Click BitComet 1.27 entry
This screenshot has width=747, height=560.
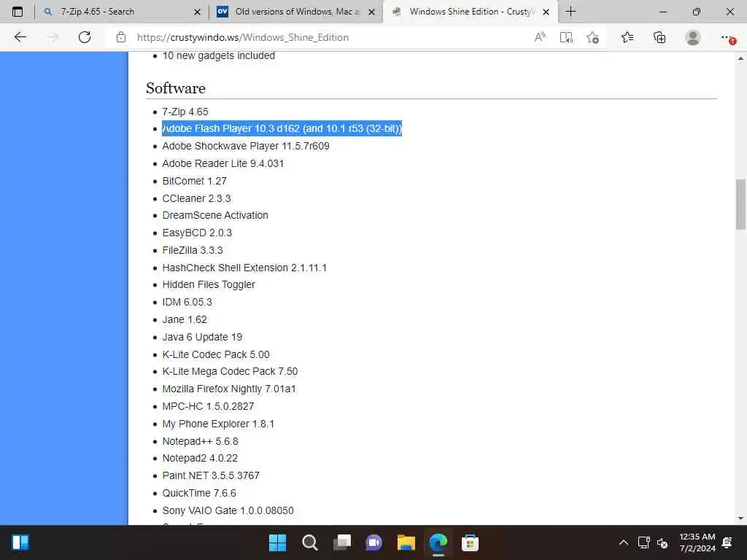point(194,181)
